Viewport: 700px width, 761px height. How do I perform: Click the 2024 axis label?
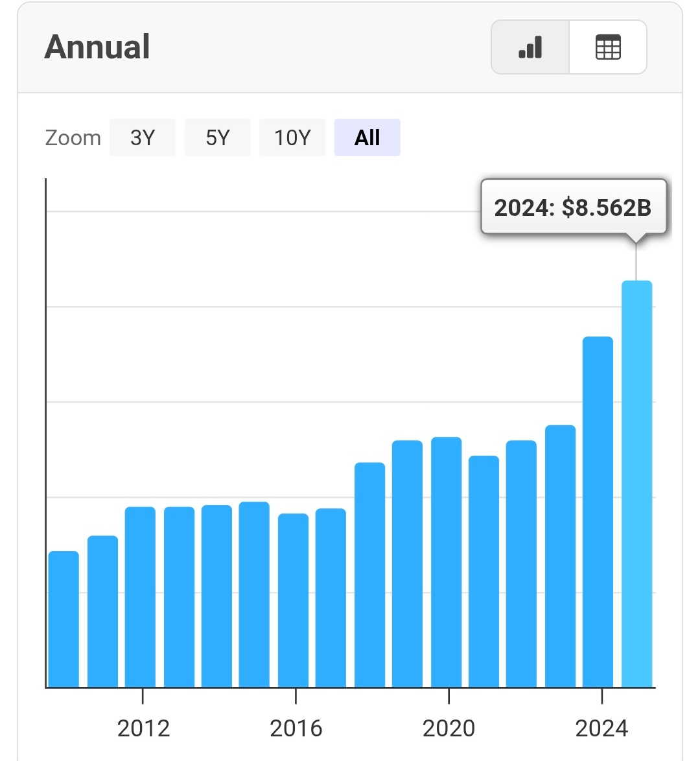tap(601, 729)
